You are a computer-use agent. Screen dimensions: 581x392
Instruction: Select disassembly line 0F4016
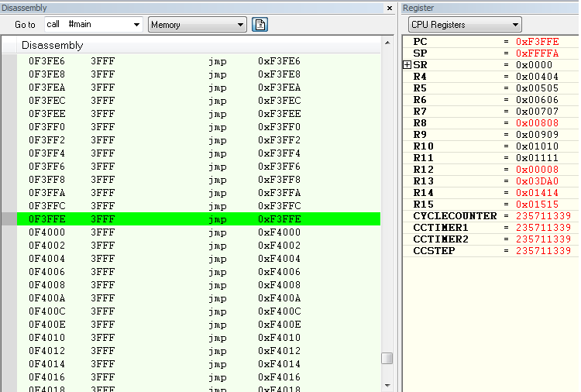point(198,377)
